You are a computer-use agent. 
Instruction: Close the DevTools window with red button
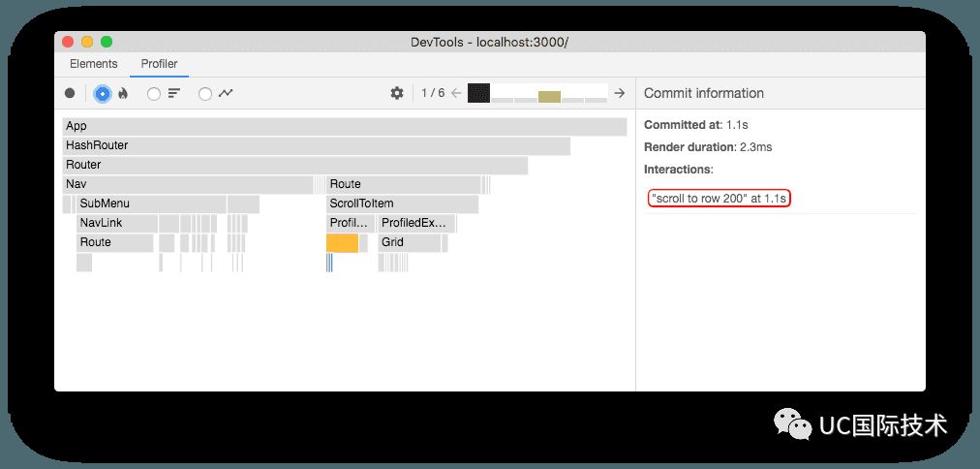click(x=68, y=42)
